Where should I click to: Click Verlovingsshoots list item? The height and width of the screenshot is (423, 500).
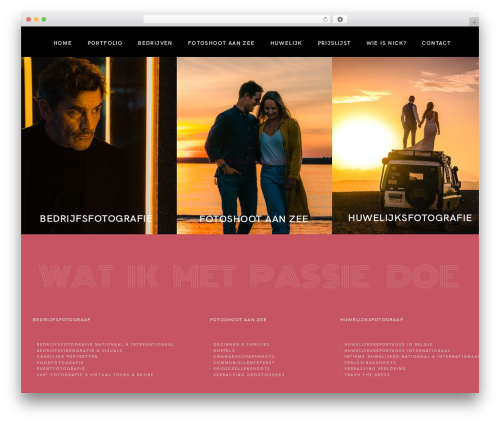click(x=368, y=362)
